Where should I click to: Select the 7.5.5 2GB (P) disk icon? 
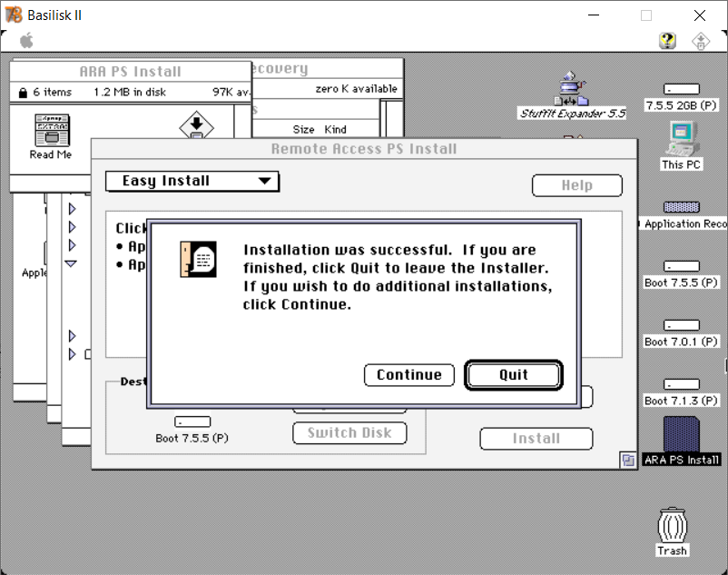(x=681, y=89)
